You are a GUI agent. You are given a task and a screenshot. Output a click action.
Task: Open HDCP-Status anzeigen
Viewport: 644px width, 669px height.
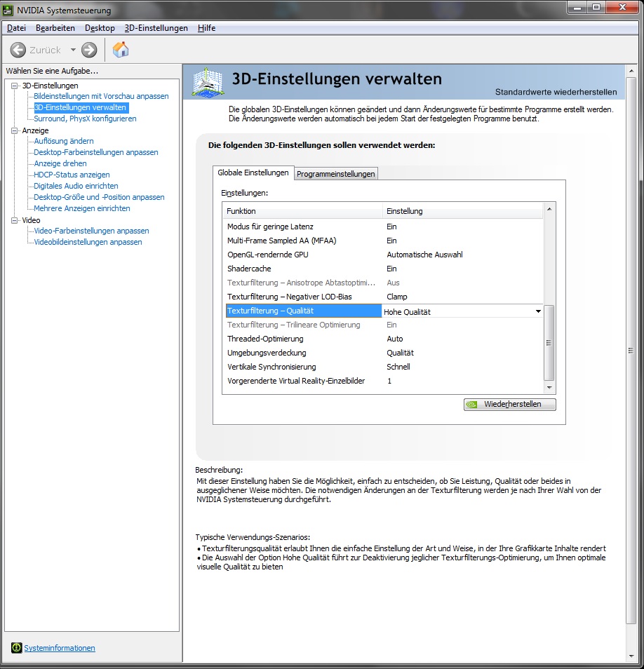[x=72, y=175]
